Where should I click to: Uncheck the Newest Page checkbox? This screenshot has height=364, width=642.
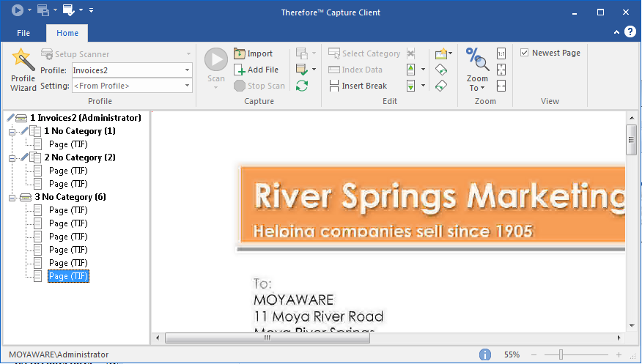click(525, 53)
